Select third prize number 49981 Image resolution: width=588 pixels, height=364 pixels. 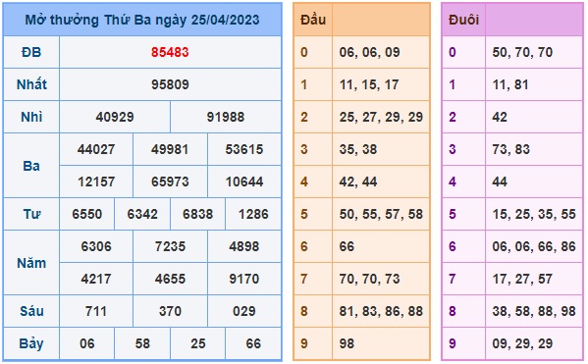[x=170, y=149]
